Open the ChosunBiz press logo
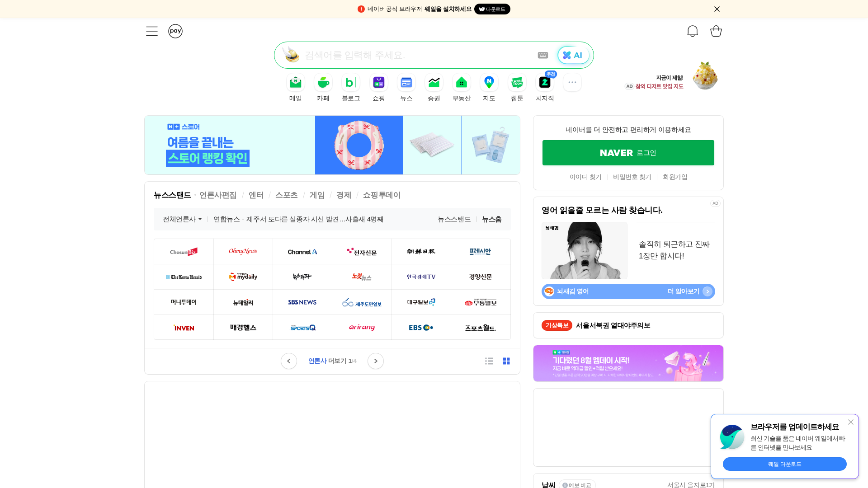The height and width of the screenshot is (488, 868). (x=184, y=252)
